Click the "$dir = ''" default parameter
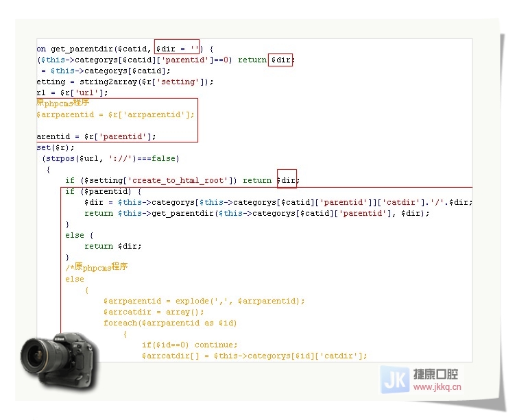The height and width of the screenshot is (420, 517). pyautogui.click(x=177, y=49)
